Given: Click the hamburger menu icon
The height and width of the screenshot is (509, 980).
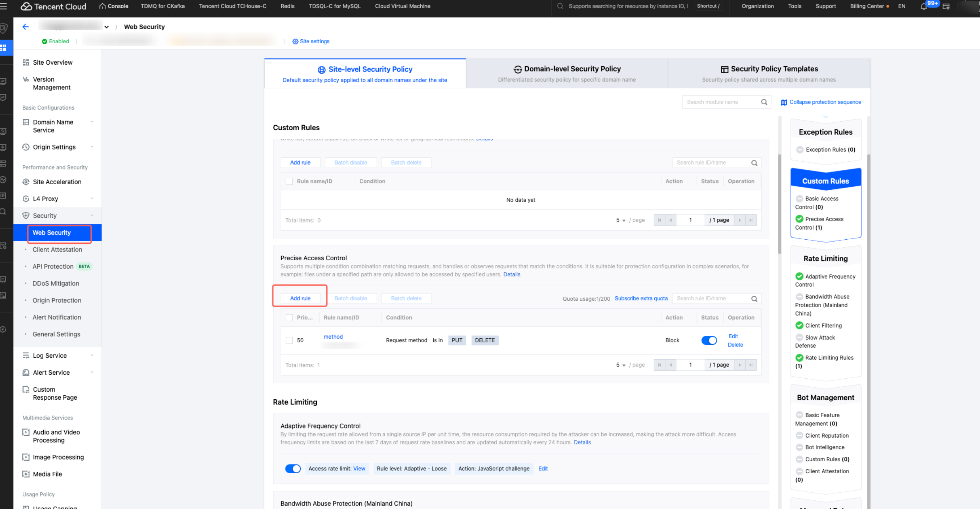Looking at the screenshot, I should tap(4, 6).
